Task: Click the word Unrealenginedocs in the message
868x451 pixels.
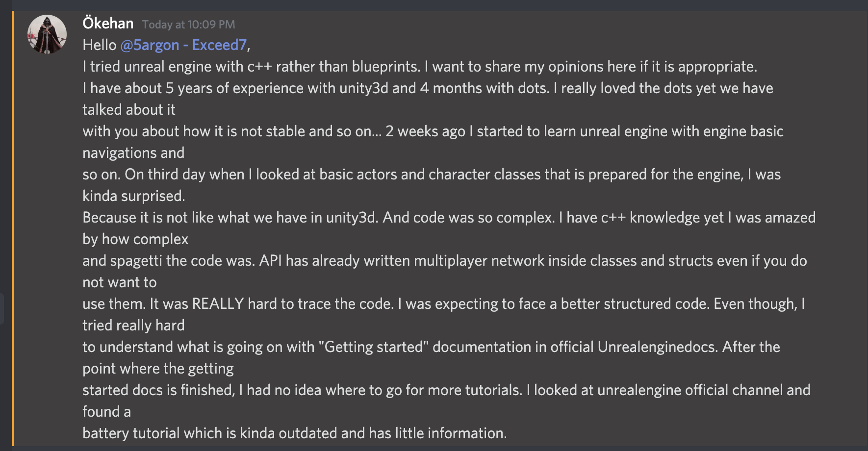Action: pos(658,347)
